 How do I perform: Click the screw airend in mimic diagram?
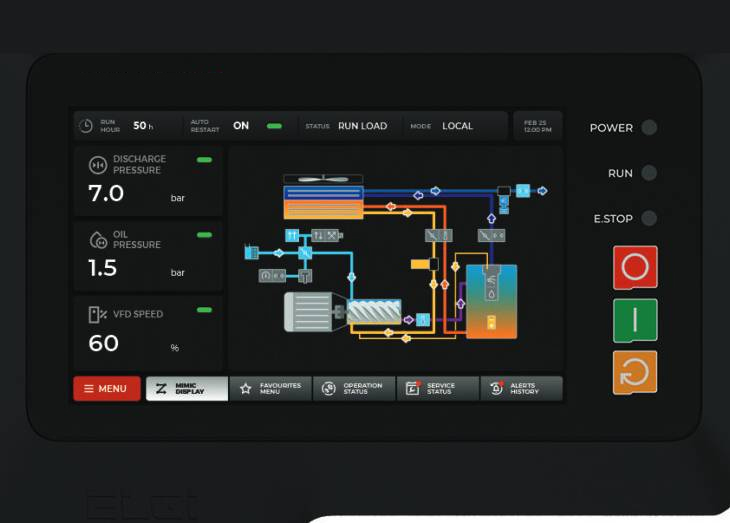pyautogui.click(x=374, y=311)
